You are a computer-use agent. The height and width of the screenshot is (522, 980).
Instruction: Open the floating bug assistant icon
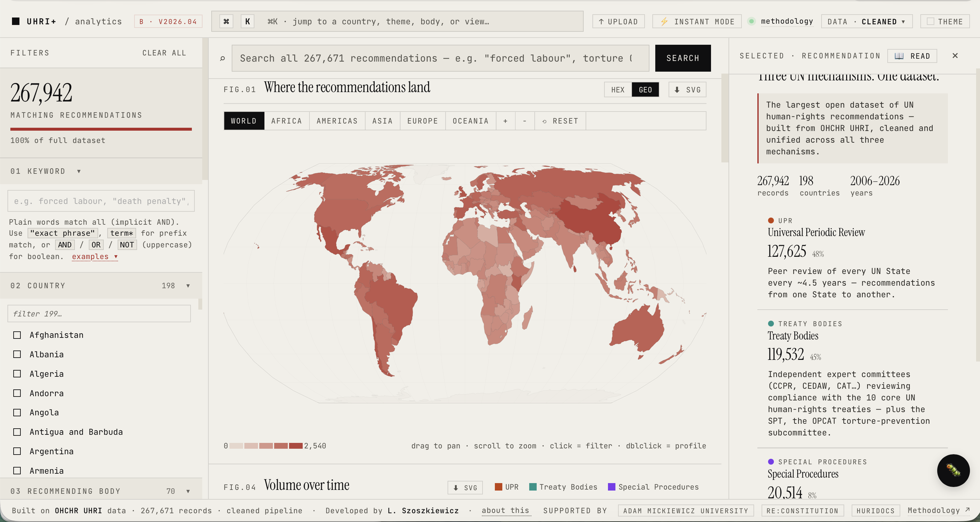pos(953,470)
